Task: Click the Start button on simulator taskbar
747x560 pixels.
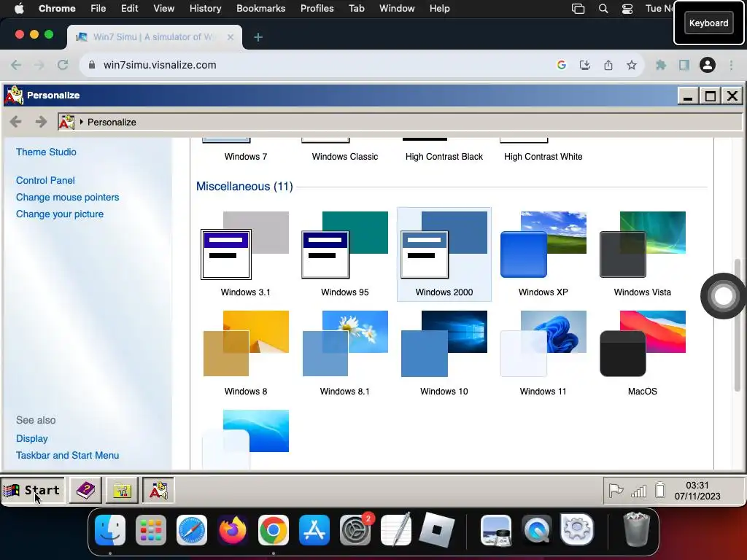Action: pos(32,490)
